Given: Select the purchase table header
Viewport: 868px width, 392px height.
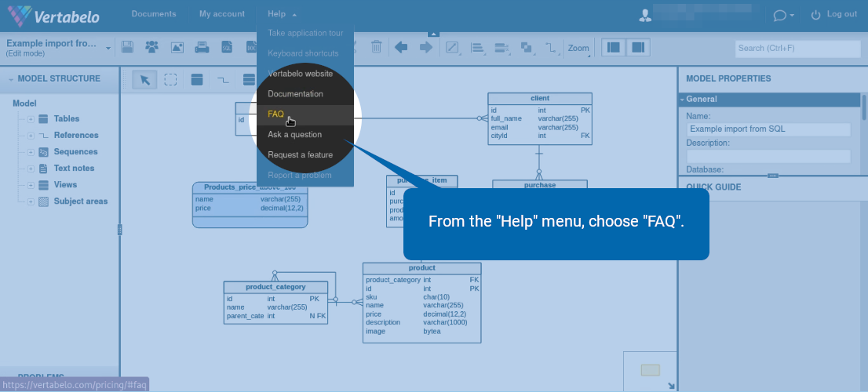Looking at the screenshot, I should (x=540, y=185).
